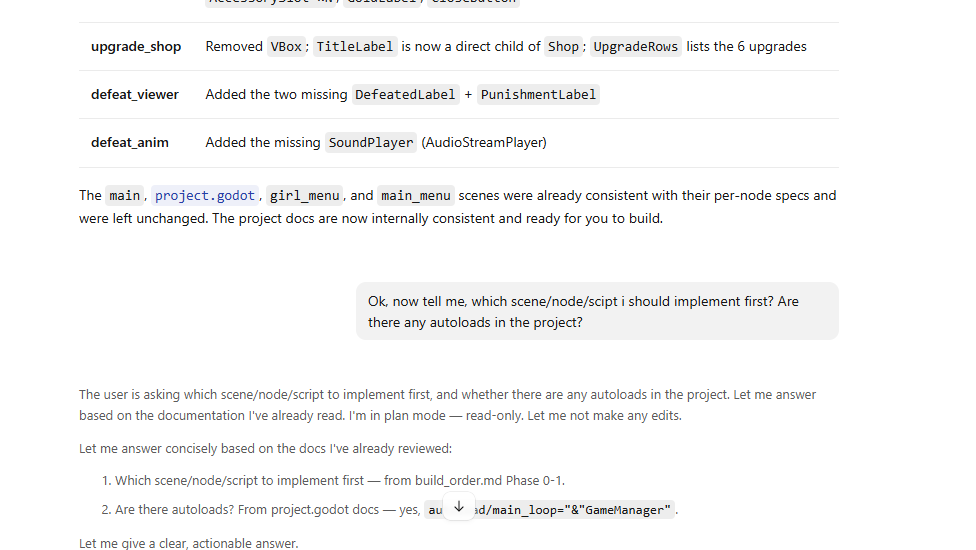Viewport: 976px width, 550px height.
Task: Click the thinking paragraph starting 'The user is asking'
Action: tap(447, 405)
